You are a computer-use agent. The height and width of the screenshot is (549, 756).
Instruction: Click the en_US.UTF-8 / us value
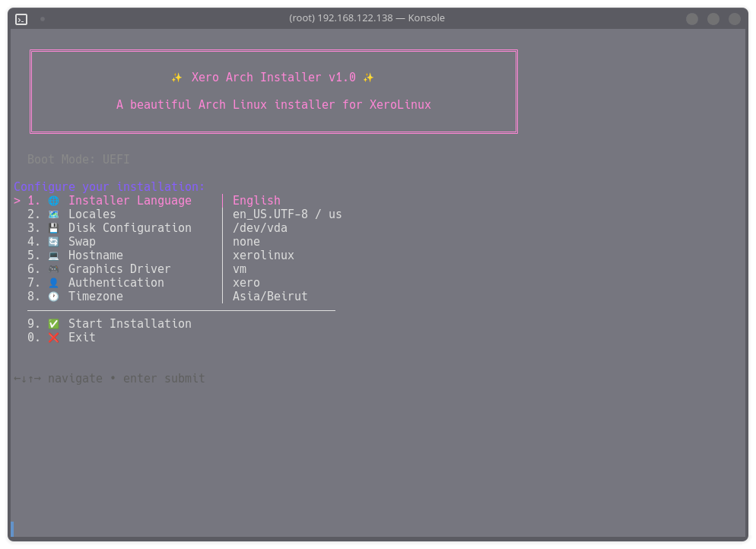click(287, 214)
